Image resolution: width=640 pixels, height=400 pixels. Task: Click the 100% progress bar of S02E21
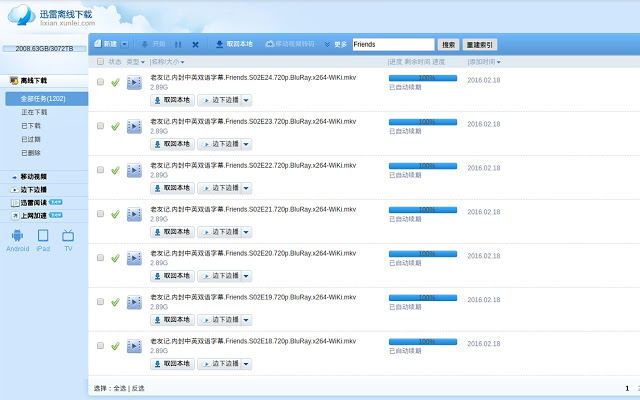pos(423,210)
